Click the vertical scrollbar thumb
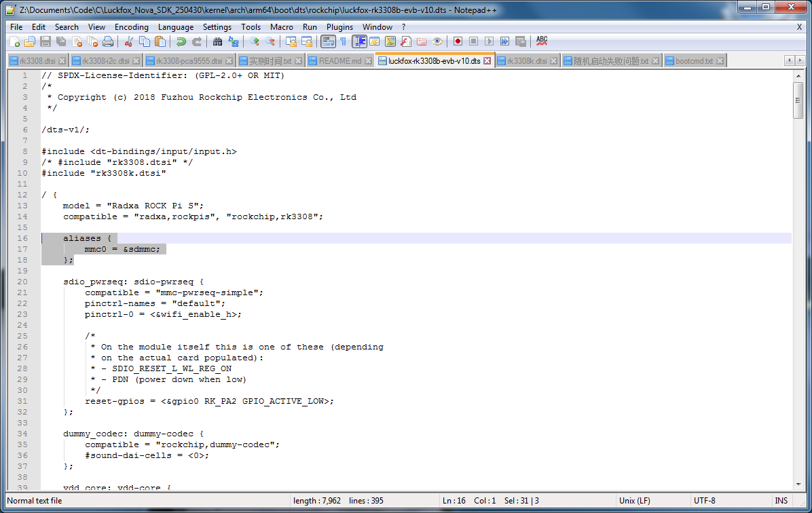The image size is (812, 513). pyautogui.click(x=798, y=100)
